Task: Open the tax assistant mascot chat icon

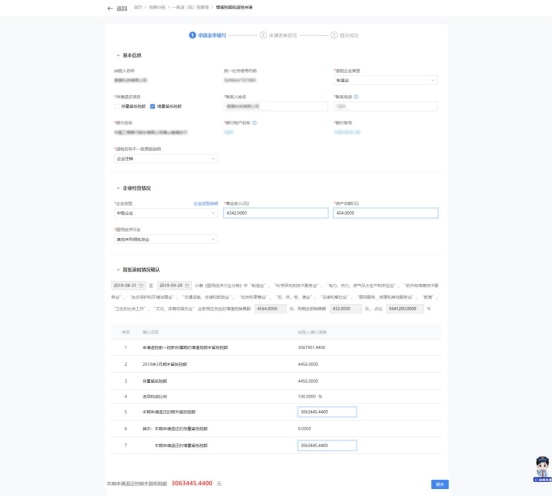Action: coord(542,469)
